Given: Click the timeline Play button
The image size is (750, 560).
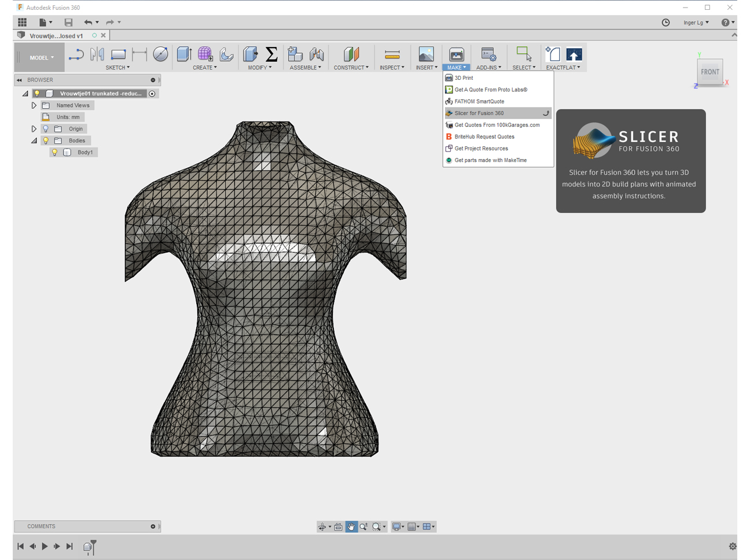Looking at the screenshot, I should (x=45, y=547).
